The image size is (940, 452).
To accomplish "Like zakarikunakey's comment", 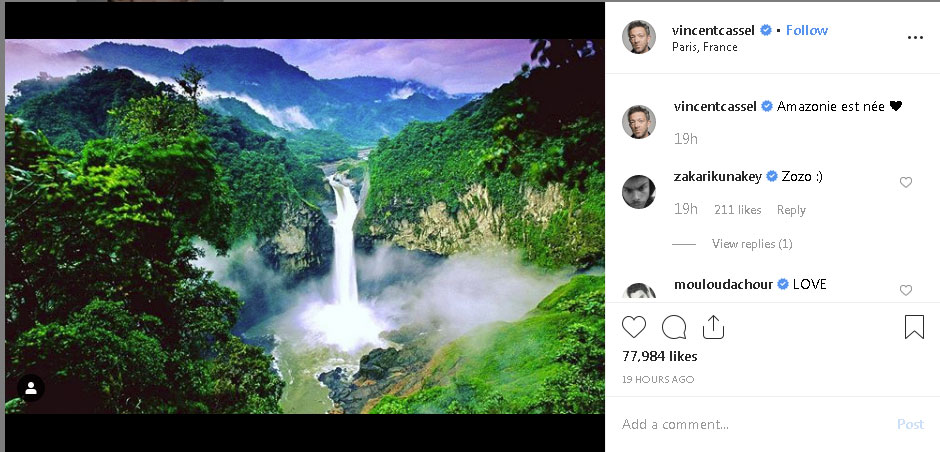I will pos(906,182).
